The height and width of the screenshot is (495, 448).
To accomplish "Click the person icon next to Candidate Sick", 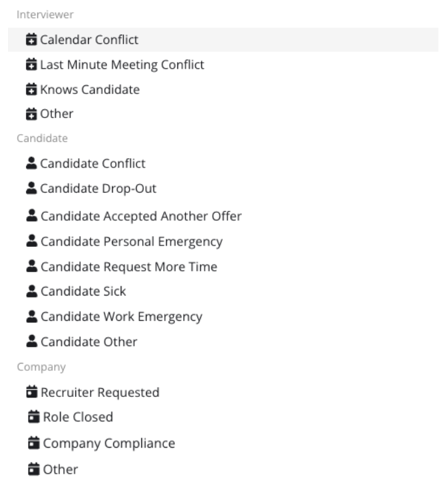I will pos(31,291).
